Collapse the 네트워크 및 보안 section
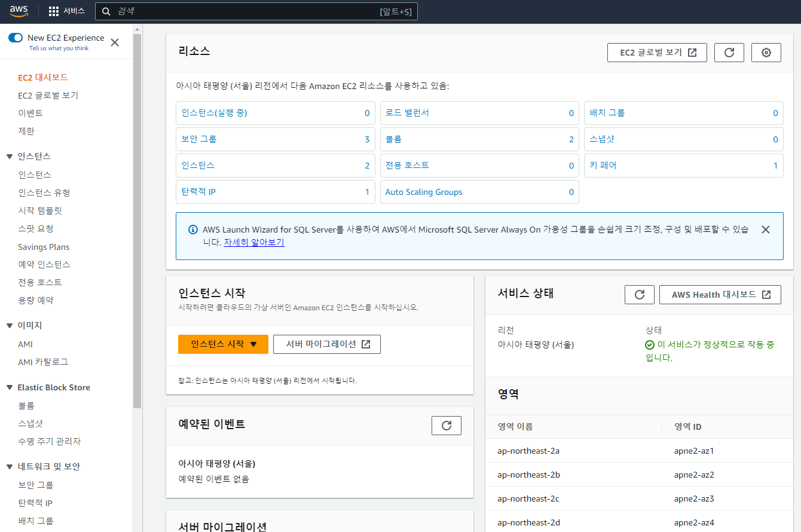 (x=10, y=467)
